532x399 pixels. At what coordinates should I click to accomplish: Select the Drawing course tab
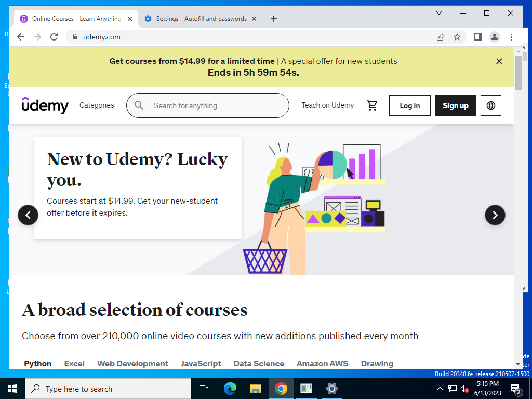click(377, 363)
